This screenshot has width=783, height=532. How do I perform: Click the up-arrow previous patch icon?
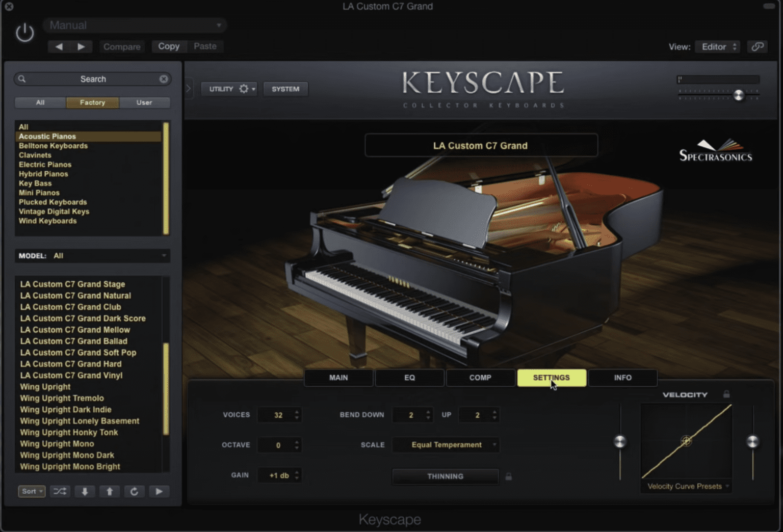pyautogui.click(x=109, y=491)
